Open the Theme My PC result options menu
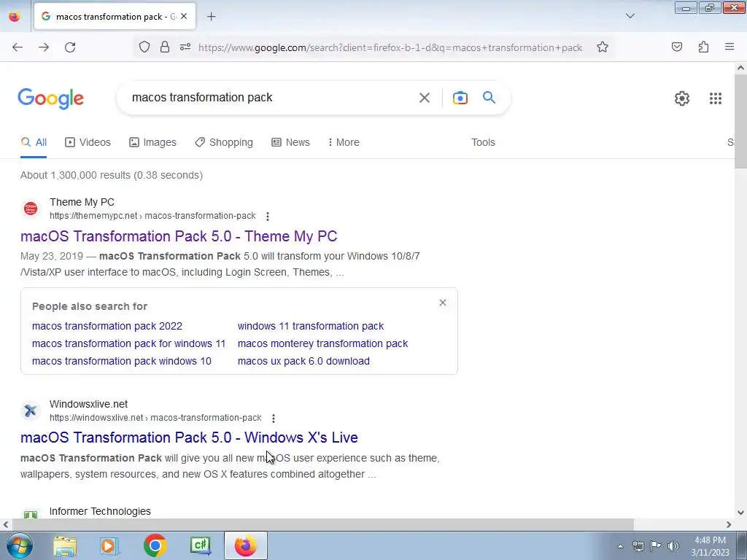This screenshot has height=560, width=747. pos(267,216)
